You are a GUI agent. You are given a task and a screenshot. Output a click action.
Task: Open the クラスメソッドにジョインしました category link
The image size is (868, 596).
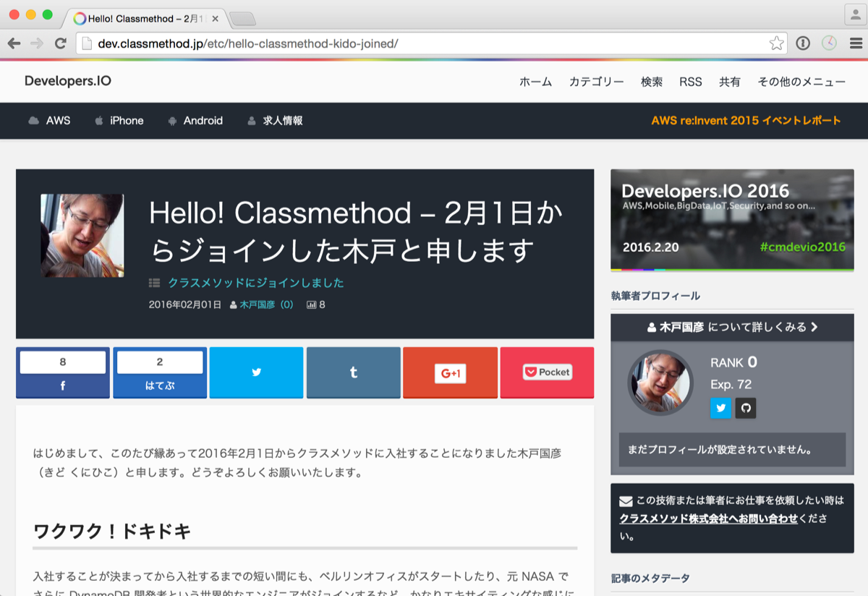click(255, 283)
